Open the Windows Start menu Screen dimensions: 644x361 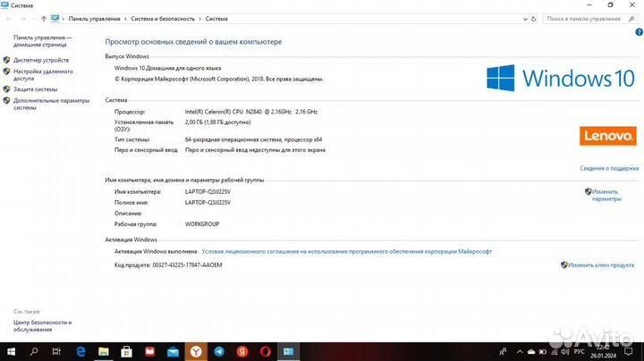pos(11,351)
